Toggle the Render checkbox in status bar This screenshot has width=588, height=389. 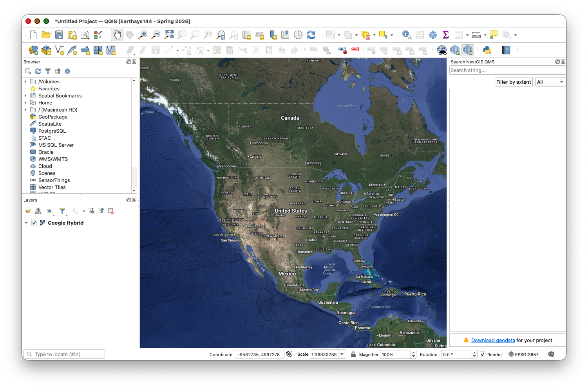tap(483, 355)
